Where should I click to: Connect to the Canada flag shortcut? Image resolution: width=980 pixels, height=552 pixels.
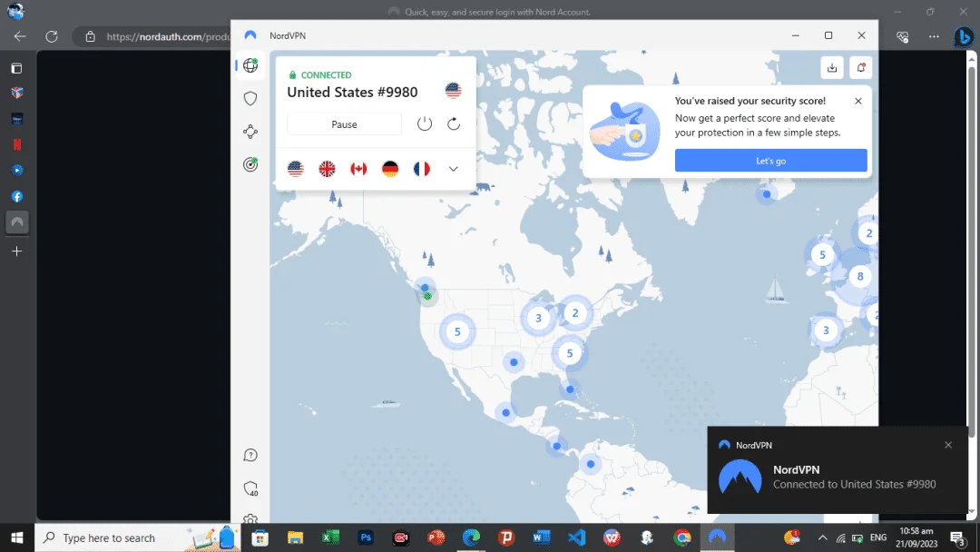pos(358,169)
